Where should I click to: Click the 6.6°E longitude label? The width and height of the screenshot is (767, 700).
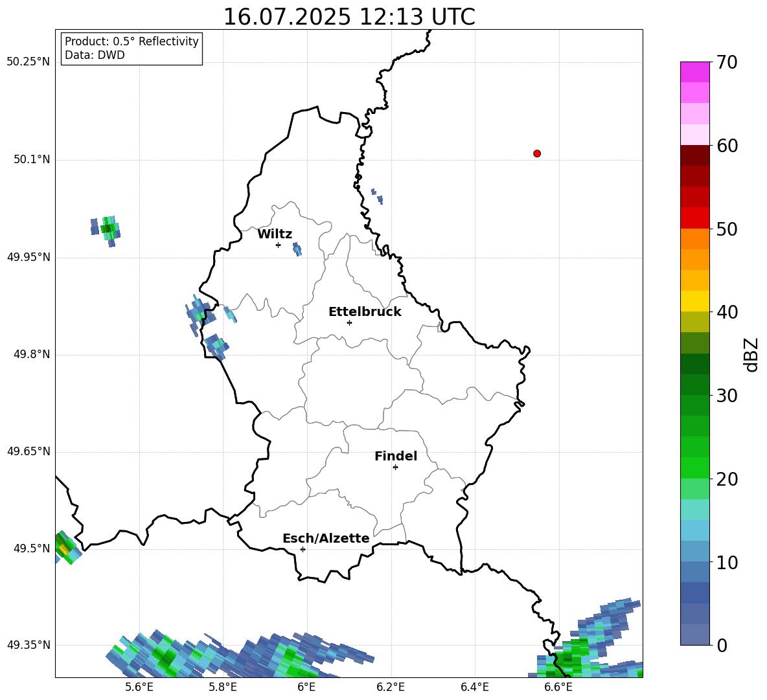click(558, 687)
